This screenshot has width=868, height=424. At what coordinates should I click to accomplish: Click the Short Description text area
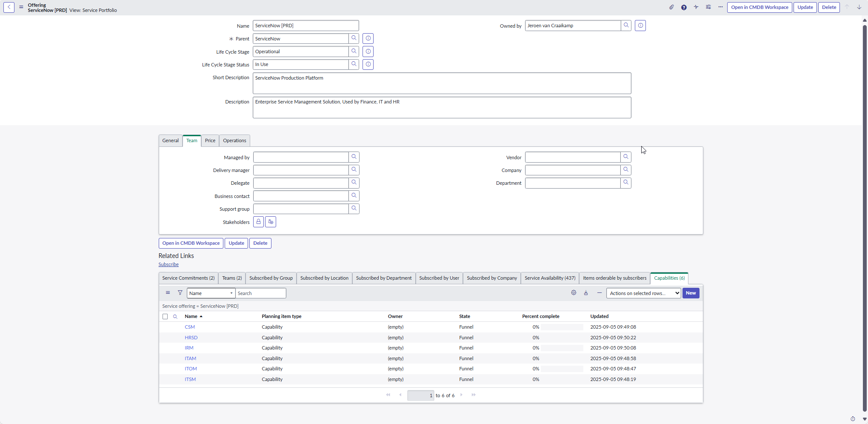pyautogui.click(x=442, y=83)
